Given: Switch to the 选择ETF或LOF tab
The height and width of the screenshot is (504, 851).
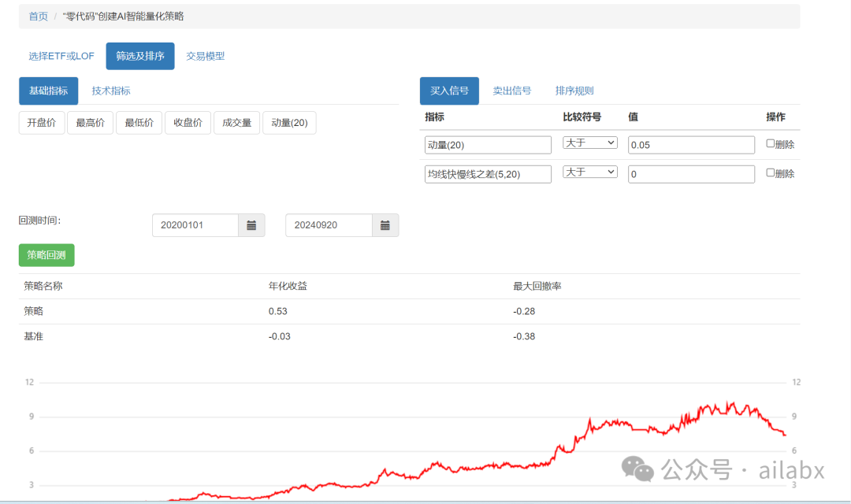Looking at the screenshot, I should pos(61,56).
